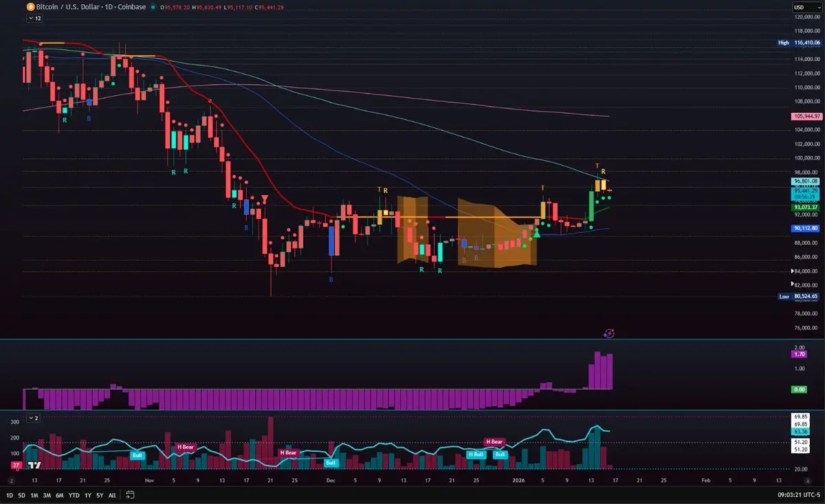This screenshot has width=825, height=504.
Task: Expand the 2 indicators legend in bottom pane
Action: click(35, 418)
